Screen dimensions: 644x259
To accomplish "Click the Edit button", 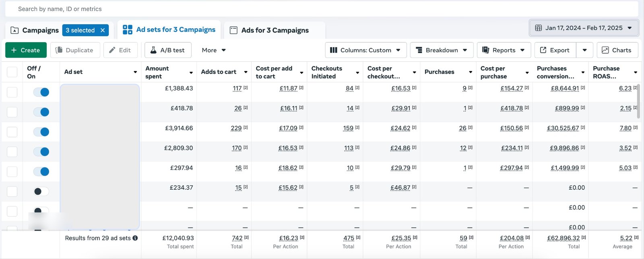I will [x=120, y=50].
